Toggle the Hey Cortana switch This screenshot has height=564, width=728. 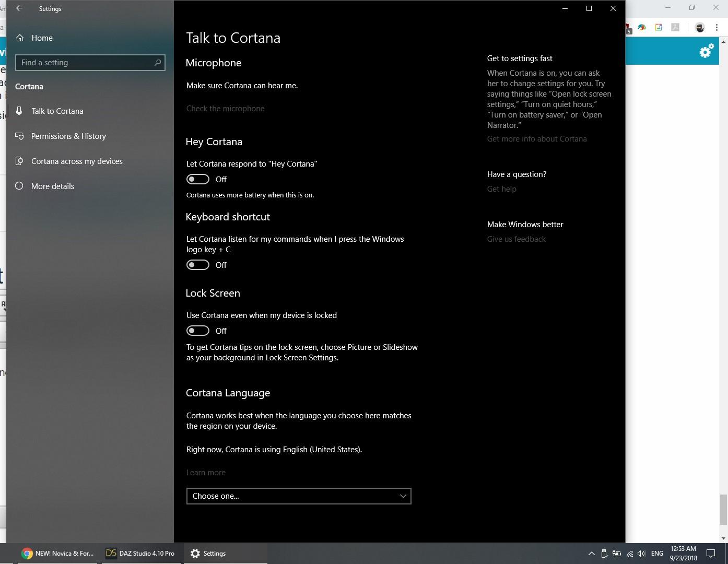tap(198, 179)
